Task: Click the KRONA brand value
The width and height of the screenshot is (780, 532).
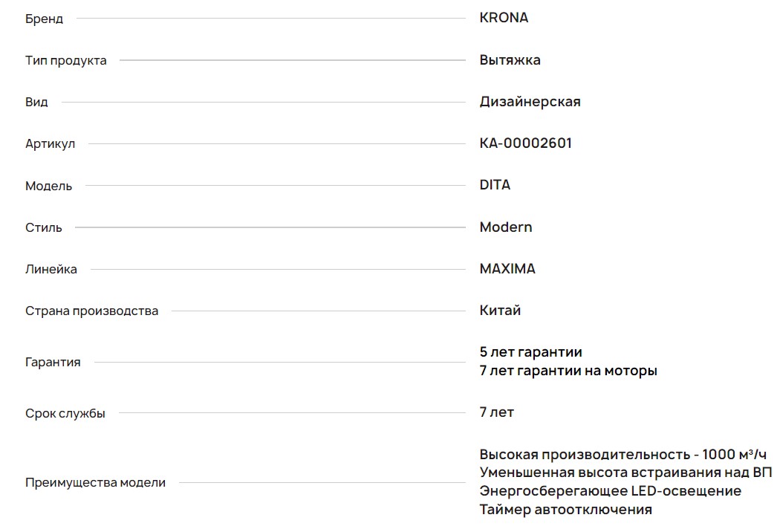Action: tap(504, 18)
